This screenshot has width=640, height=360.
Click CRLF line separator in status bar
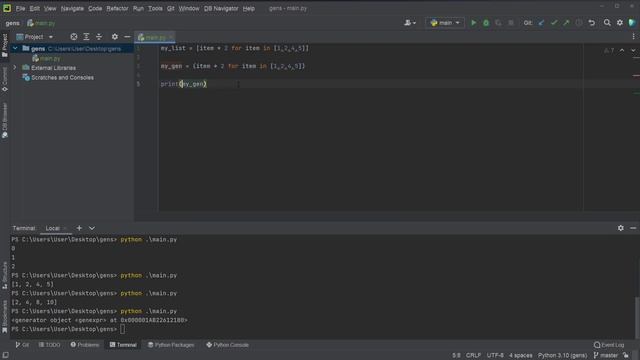pyautogui.click(x=473, y=356)
